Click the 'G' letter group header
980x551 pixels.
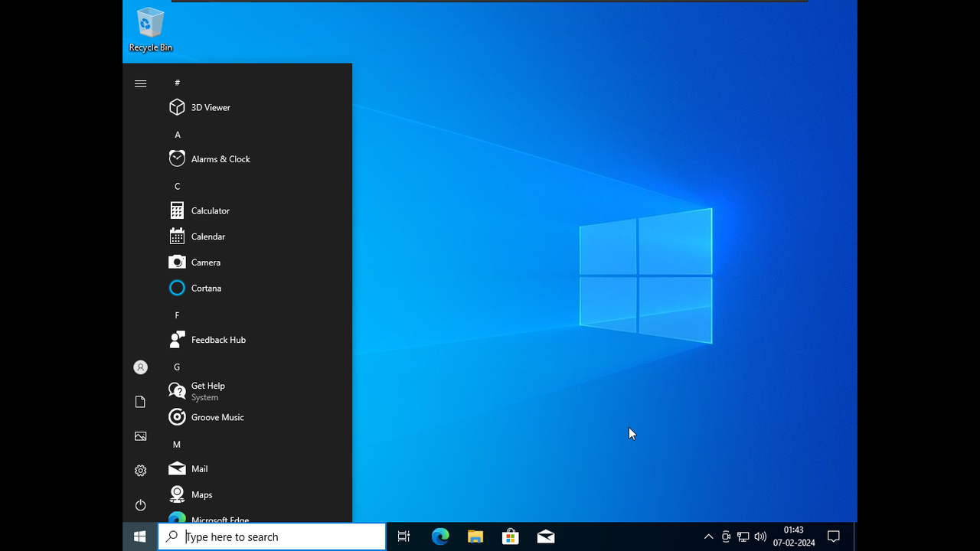point(177,367)
